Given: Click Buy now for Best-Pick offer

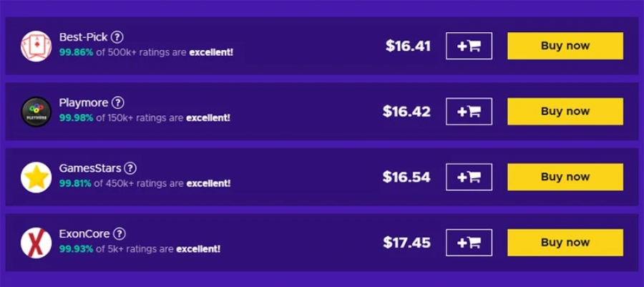Looking at the screenshot, I should coord(565,46).
